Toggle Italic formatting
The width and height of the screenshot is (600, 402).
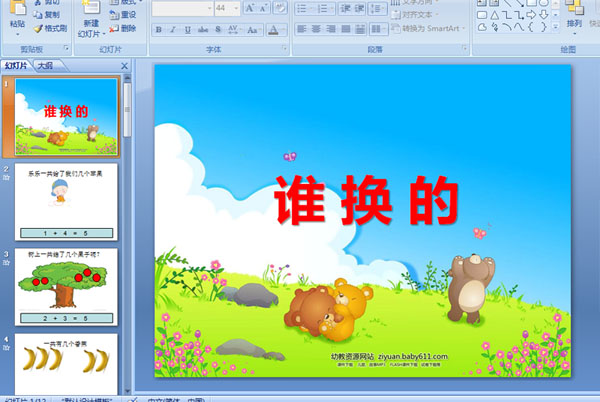[172, 30]
